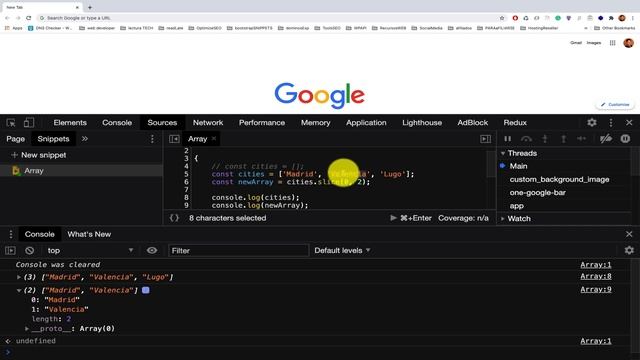Select the inspect element picker icon
The image size is (640, 360).
pyautogui.click(x=11, y=122)
